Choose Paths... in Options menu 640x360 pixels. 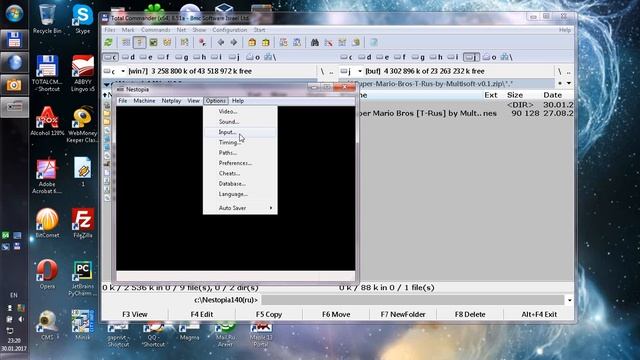click(x=240, y=153)
